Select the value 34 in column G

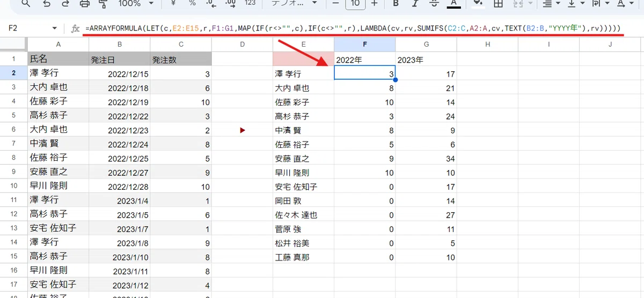[x=426, y=159]
